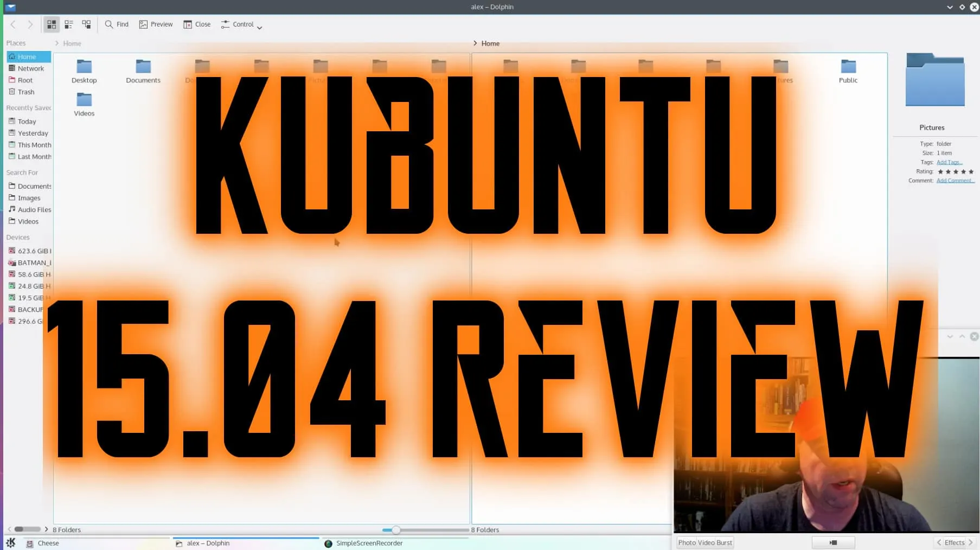Open the 623.6 GiB device

tap(29, 251)
